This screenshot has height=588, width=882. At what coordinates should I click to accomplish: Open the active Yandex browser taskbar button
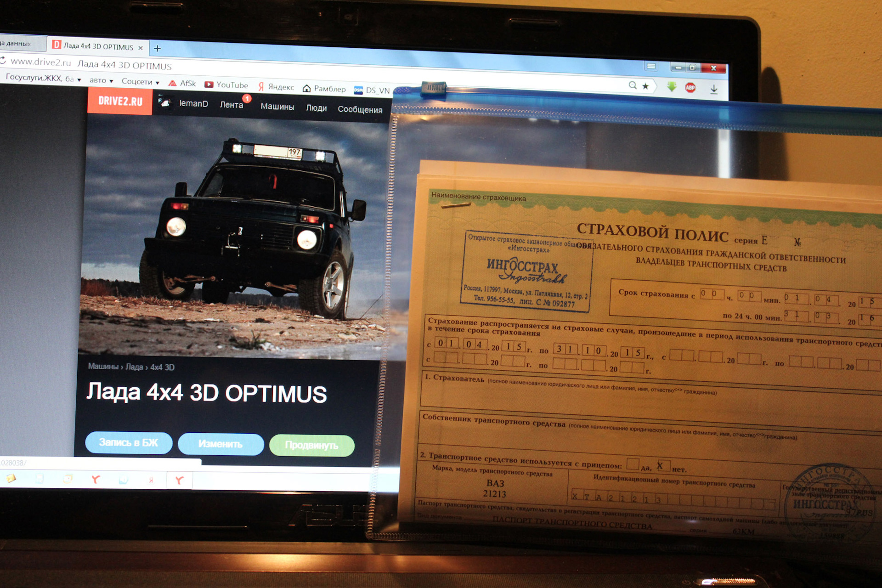[x=180, y=481]
